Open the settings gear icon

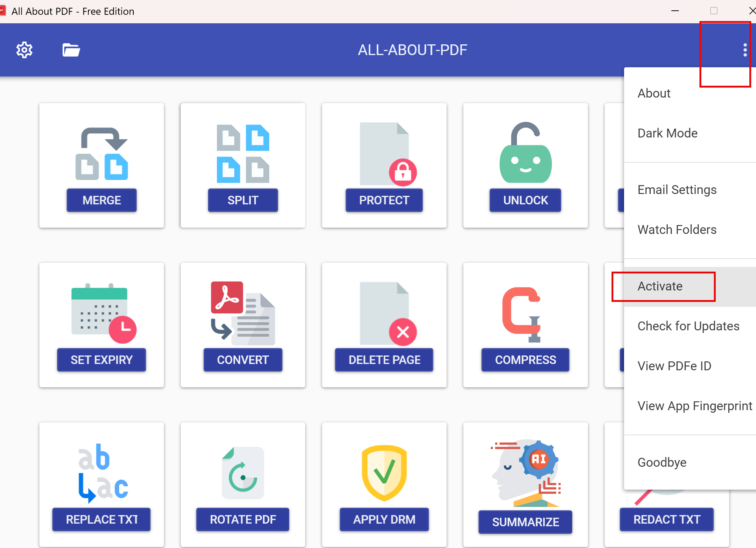point(24,50)
